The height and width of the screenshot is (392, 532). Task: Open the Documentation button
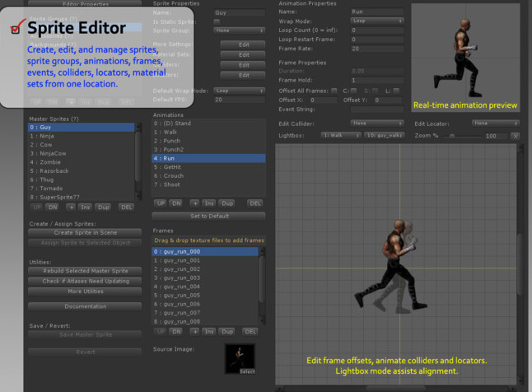pos(85,306)
